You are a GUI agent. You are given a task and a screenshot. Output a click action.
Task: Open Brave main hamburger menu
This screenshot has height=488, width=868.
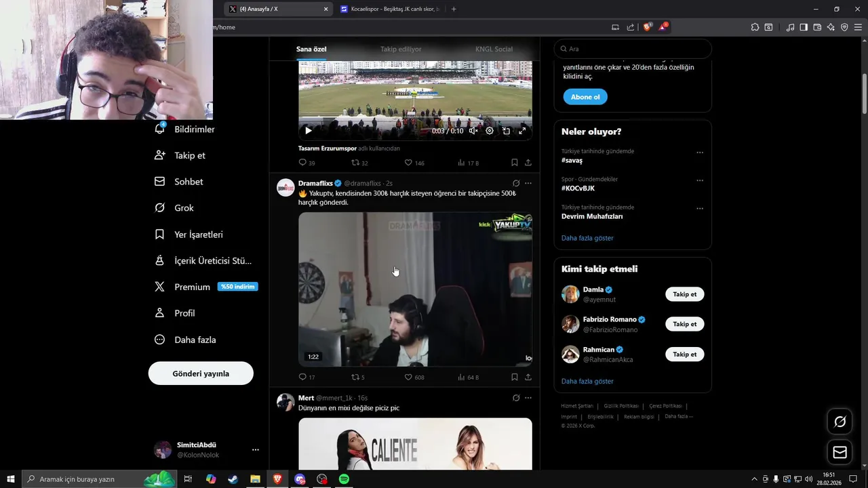click(858, 27)
